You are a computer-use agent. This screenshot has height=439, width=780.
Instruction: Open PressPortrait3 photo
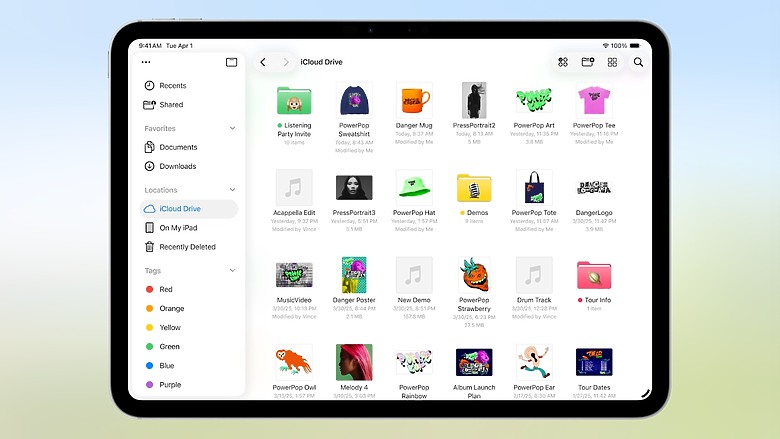[354, 187]
